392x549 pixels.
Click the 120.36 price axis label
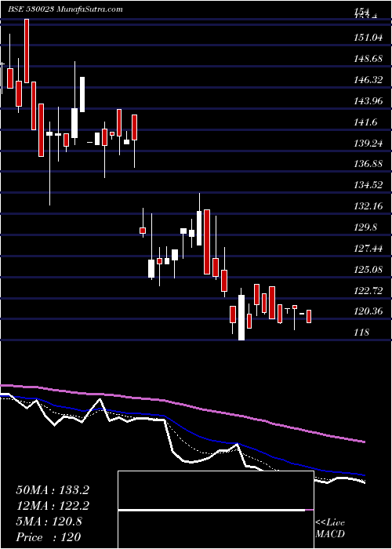tap(368, 311)
